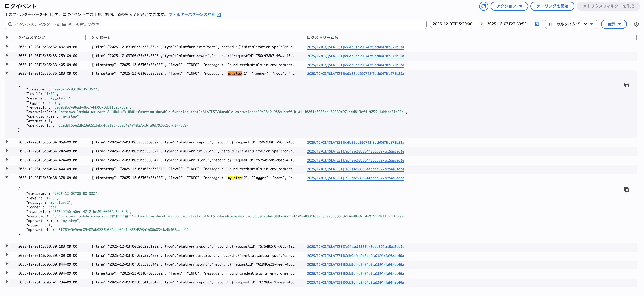644x296 pixels.
Task: Click the search magnifier in the filter bar
Action: tap(10, 24)
